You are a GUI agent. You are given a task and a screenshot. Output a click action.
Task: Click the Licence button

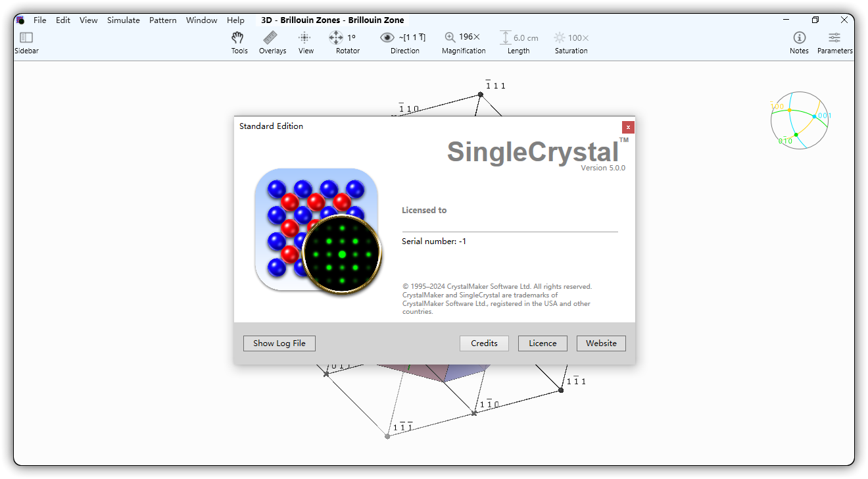542,343
